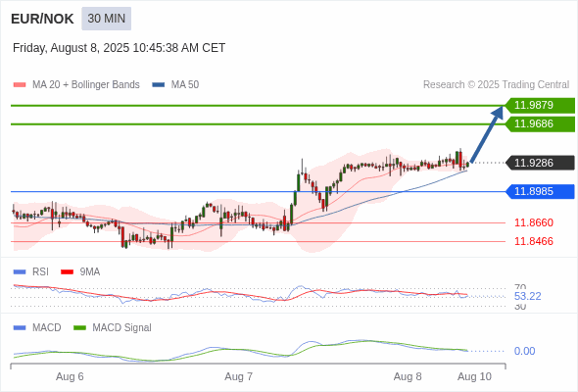The height and width of the screenshot is (392, 578).
Task: Click the Aug 7 axis label
Action: point(238,376)
